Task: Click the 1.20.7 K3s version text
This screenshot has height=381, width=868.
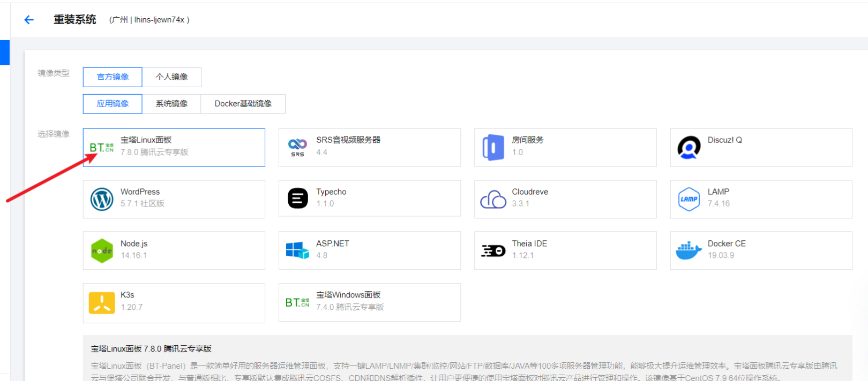Action: pos(132,307)
